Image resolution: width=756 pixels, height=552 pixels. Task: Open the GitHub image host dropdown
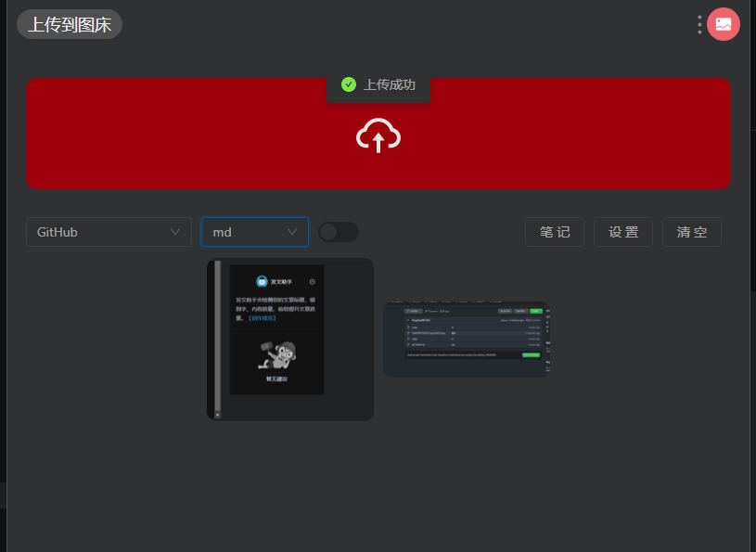(x=109, y=231)
